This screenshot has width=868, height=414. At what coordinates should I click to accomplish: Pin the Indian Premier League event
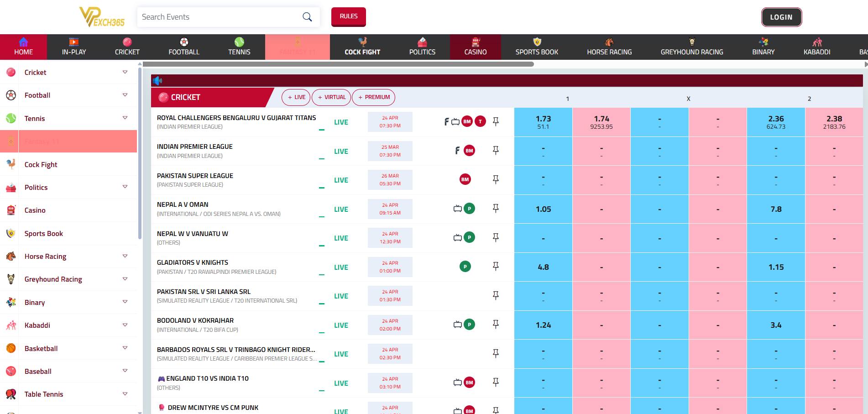496,151
